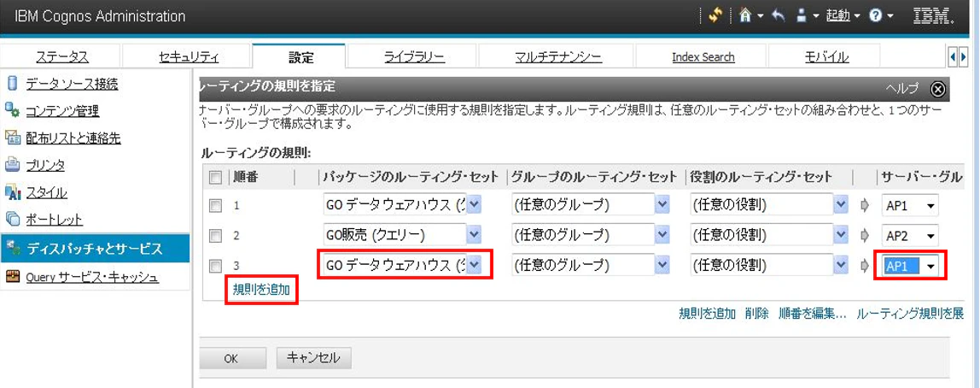Click the プリンタ printer icon
Viewport: 980px width, 388px height.
(13, 165)
